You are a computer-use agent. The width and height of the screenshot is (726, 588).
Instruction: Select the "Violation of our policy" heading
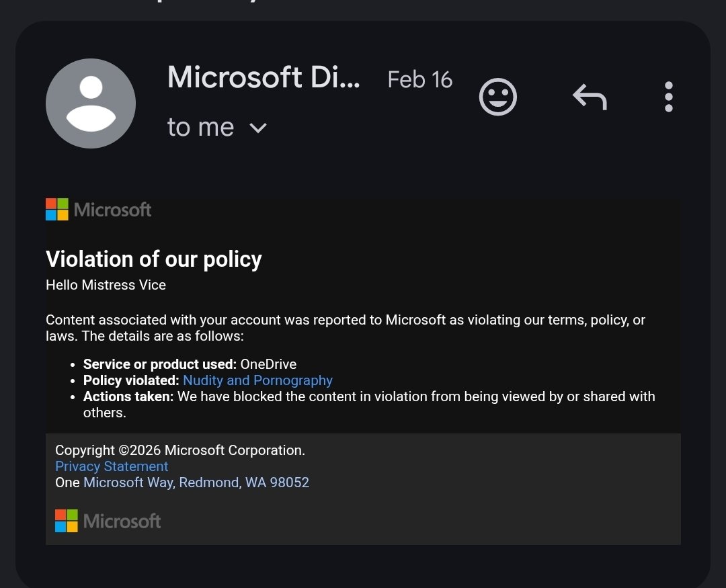pyautogui.click(x=154, y=259)
